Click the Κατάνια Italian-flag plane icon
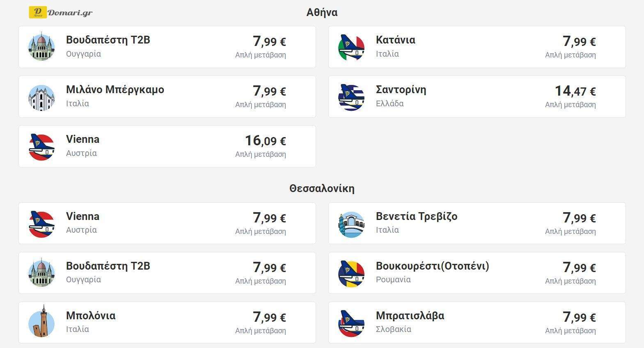Viewport: 644px width, 348px height. tap(351, 47)
